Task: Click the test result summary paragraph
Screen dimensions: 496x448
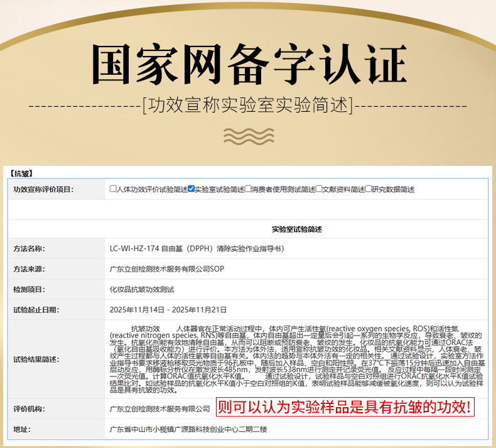Action: tap(297, 359)
